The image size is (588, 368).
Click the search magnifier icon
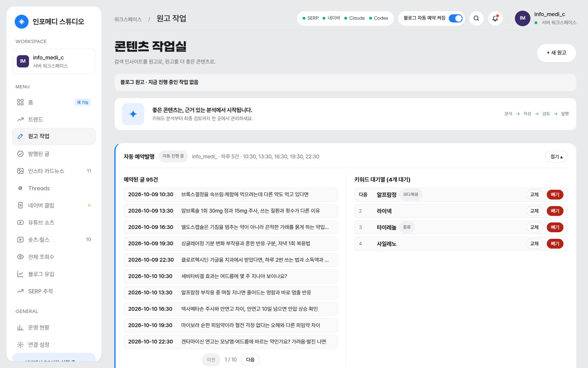point(476,18)
